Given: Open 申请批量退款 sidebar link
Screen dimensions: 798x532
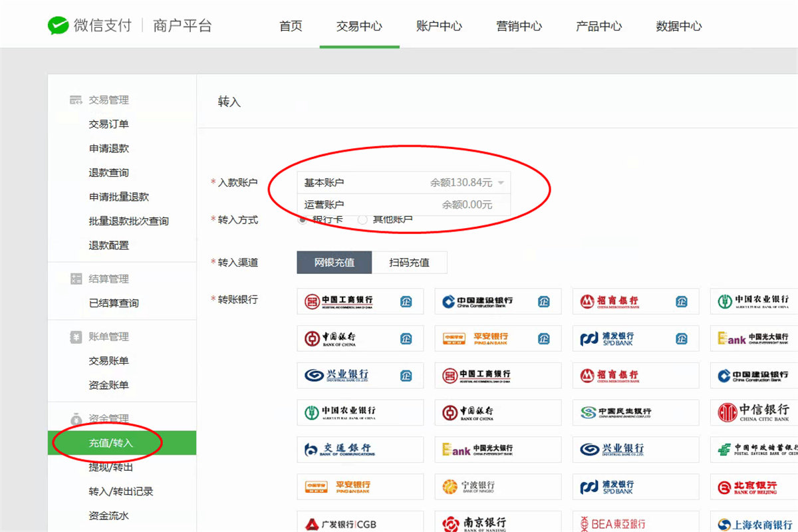Looking at the screenshot, I should pos(118,197).
